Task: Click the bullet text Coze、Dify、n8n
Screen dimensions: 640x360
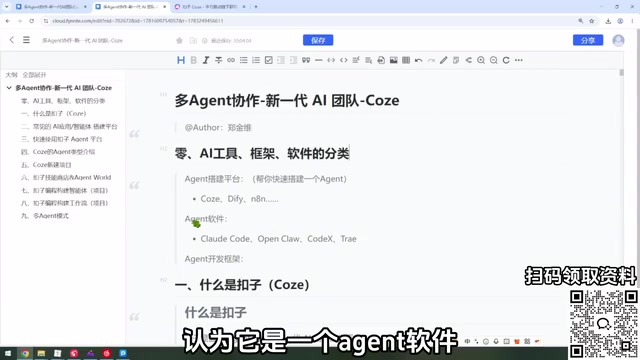Action: point(239,199)
